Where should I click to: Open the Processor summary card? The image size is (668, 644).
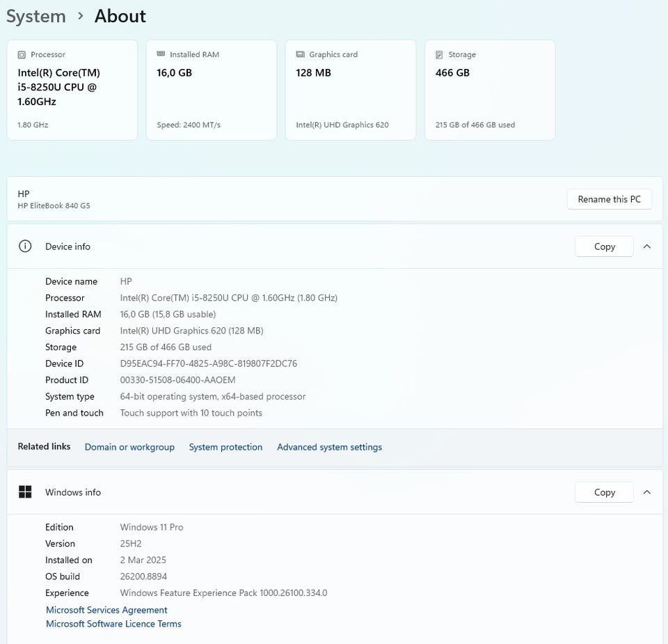click(x=72, y=90)
